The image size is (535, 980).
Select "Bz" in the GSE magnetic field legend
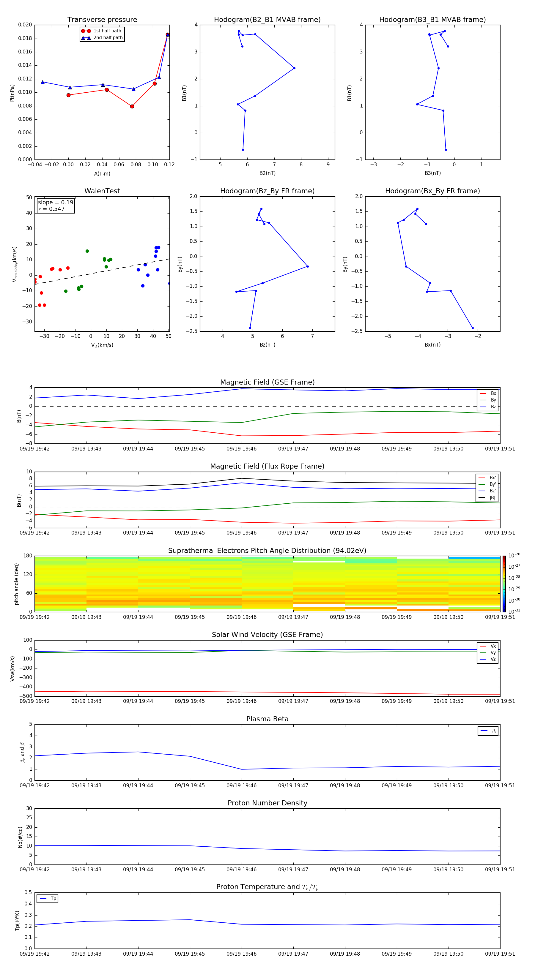click(x=488, y=407)
